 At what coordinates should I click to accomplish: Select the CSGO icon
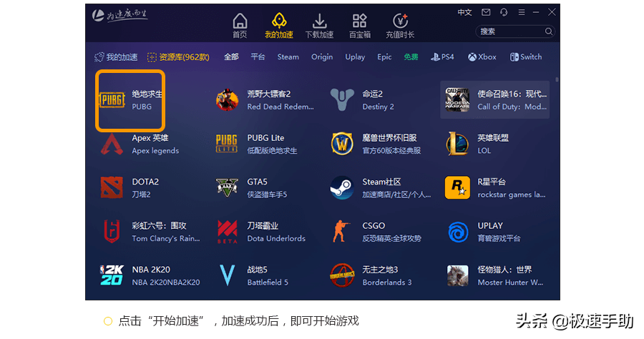pos(341,232)
